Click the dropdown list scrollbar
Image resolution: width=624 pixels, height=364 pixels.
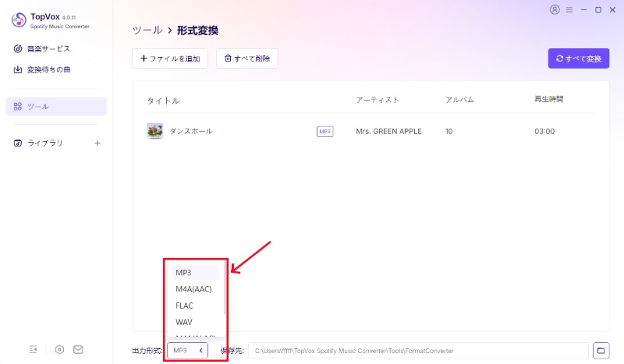pos(225,288)
